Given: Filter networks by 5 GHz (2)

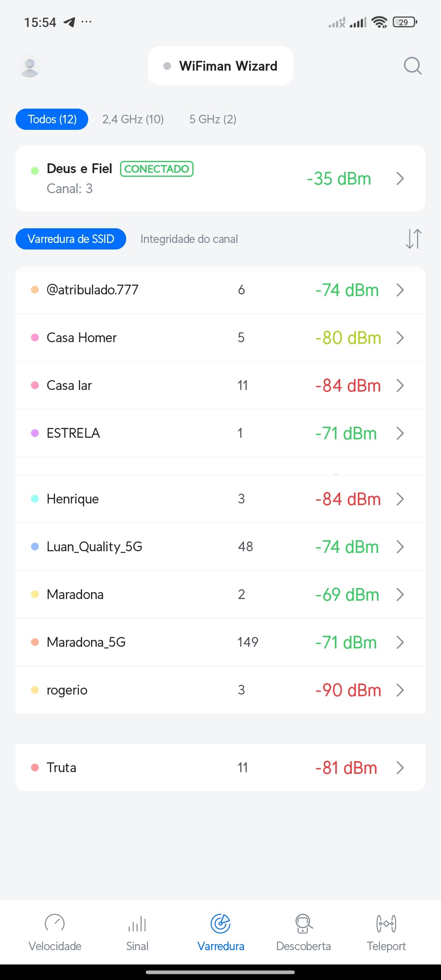Looking at the screenshot, I should tap(213, 119).
